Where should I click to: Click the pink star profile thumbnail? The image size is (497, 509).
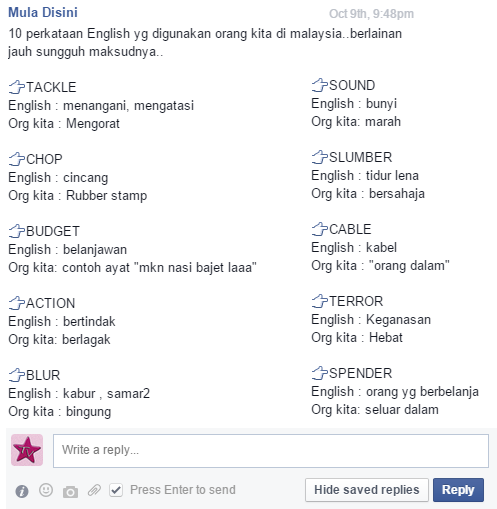(x=27, y=450)
